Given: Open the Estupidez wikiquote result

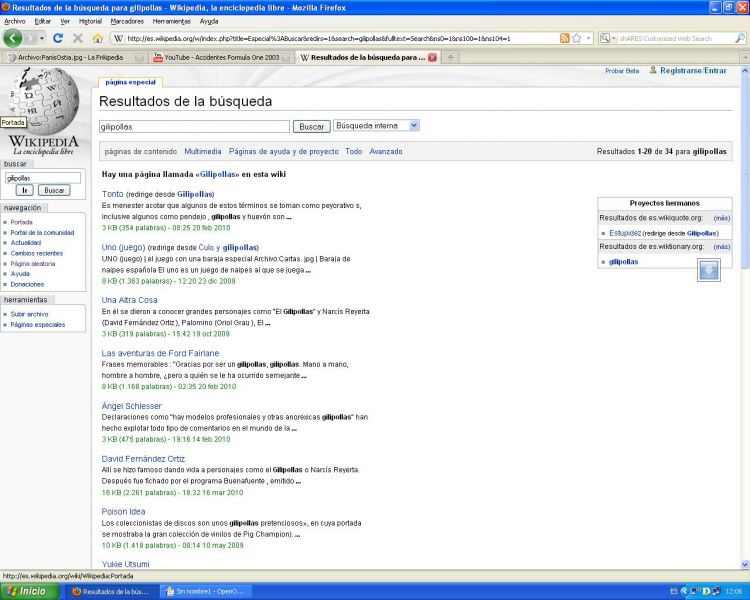Looking at the screenshot, I should pos(625,233).
